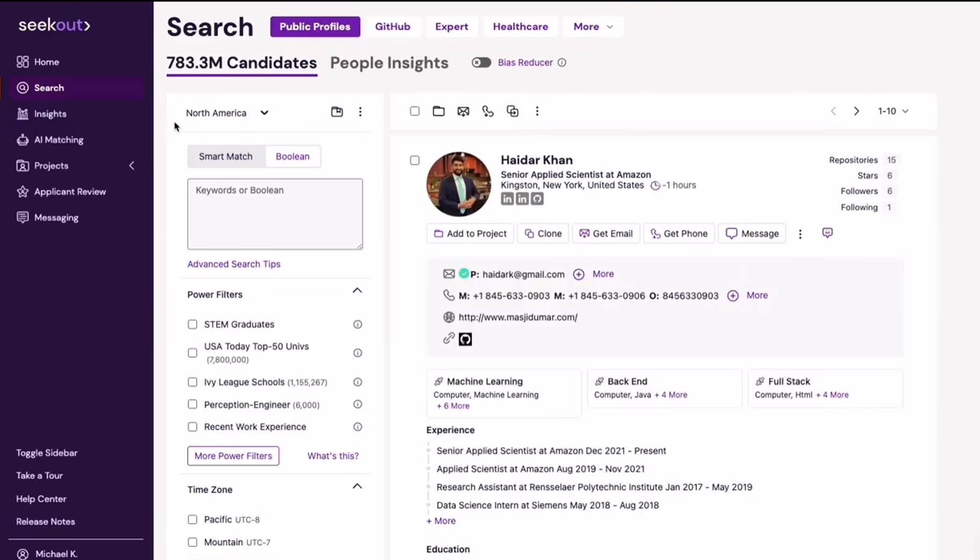Open Applicant Review in the sidebar
This screenshot has width=980, height=560.
(61, 192)
